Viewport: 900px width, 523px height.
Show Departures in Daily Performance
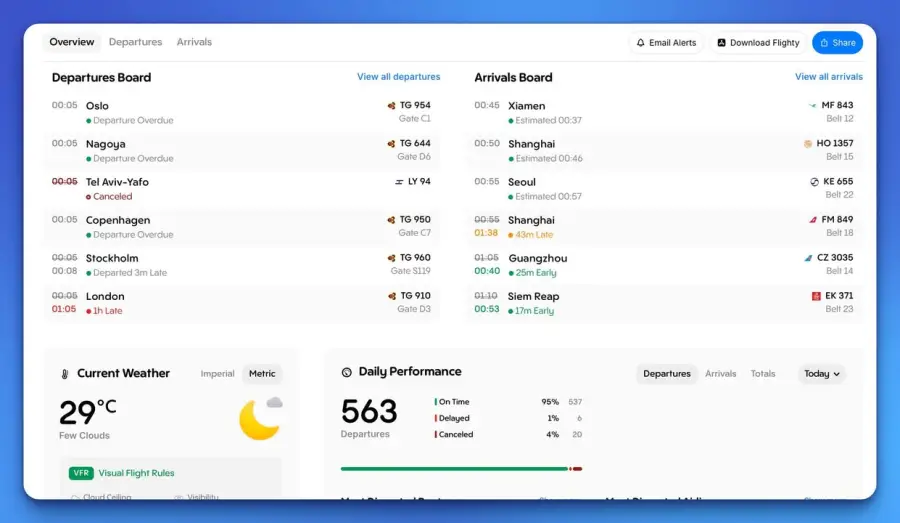pyautogui.click(x=667, y=373)
